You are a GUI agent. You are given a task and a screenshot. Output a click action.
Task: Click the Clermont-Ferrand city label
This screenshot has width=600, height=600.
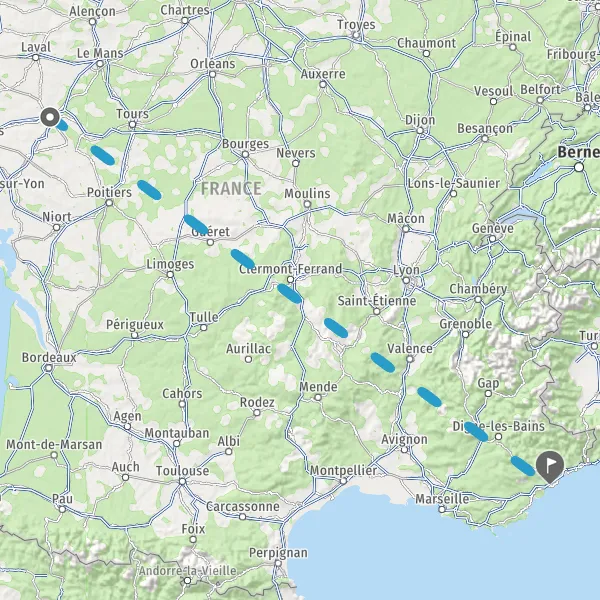[290, 269]
